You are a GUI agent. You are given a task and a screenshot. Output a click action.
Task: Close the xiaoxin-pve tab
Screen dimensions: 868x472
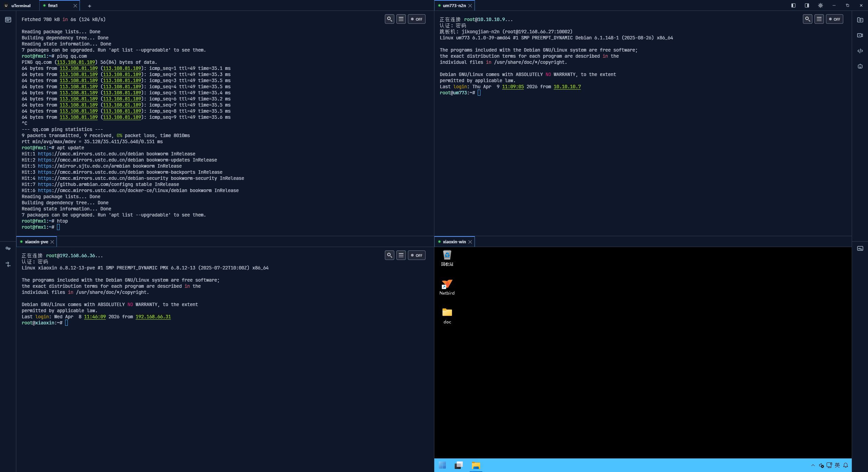52,242
